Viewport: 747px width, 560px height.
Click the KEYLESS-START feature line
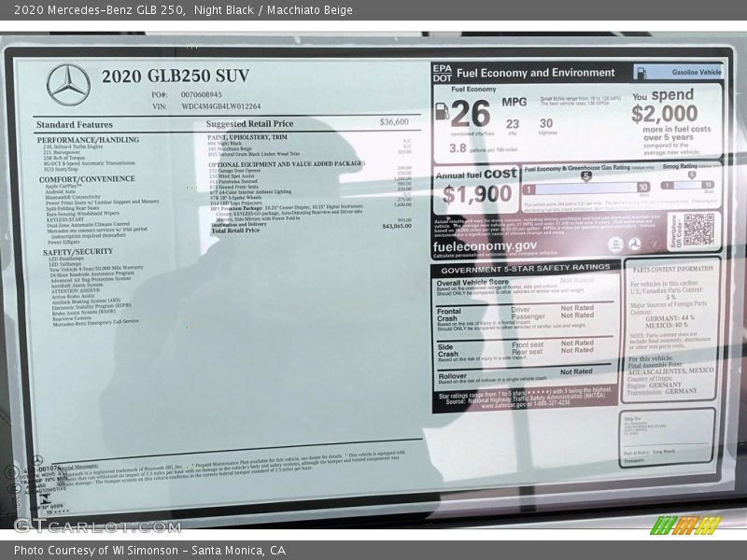[x=64, y=219]
